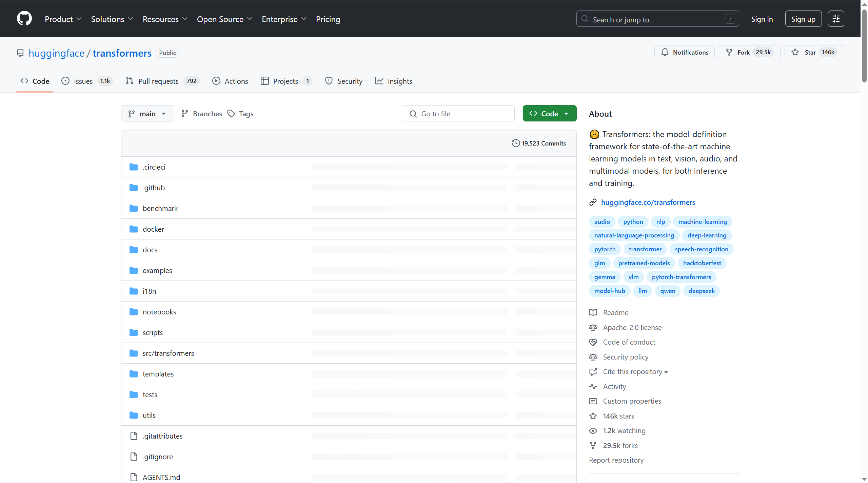Screen dimensions: 868x483
Task: Open the Pull requests tab
Action: click(163, 81)
